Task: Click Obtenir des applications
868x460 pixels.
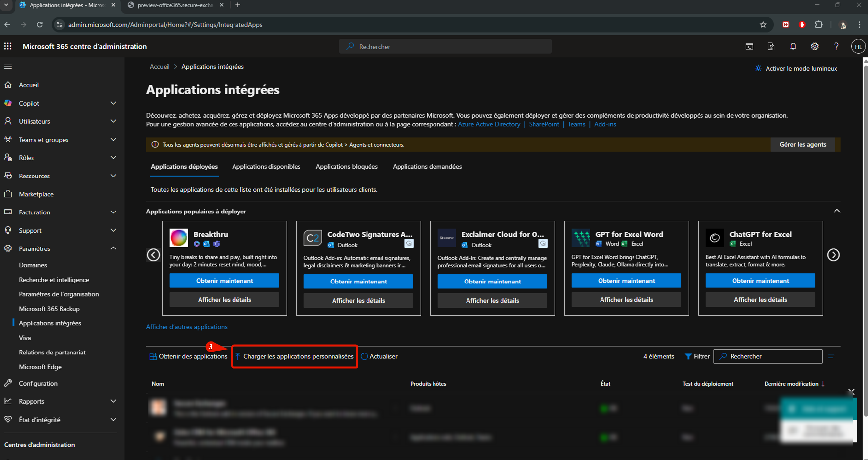Action: 188,356
